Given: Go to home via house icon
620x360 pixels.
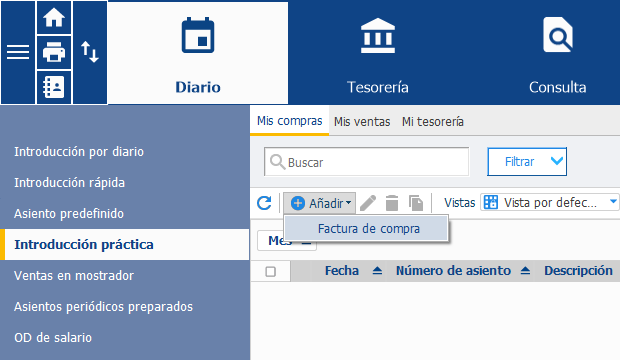Looking at the screenshot, I should coord(54,18).
